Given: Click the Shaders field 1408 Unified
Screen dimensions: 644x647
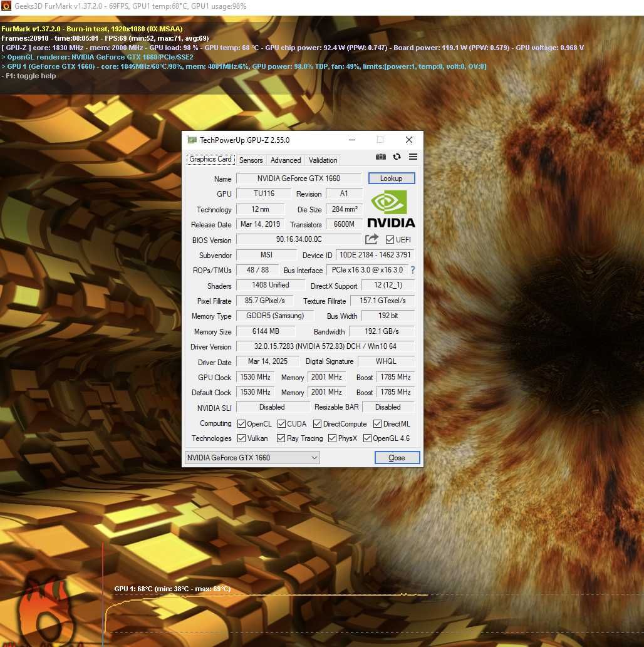Looking at the screenshot, I should click(271, 285).
